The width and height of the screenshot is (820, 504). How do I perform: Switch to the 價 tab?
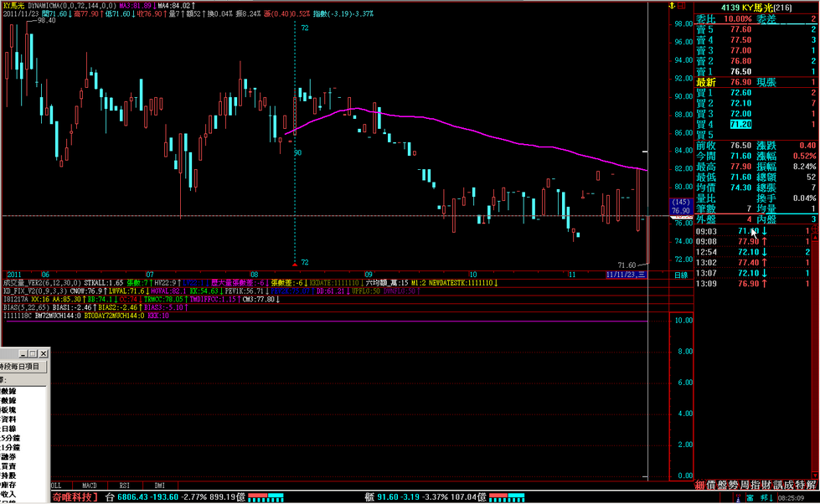point(712,485)
